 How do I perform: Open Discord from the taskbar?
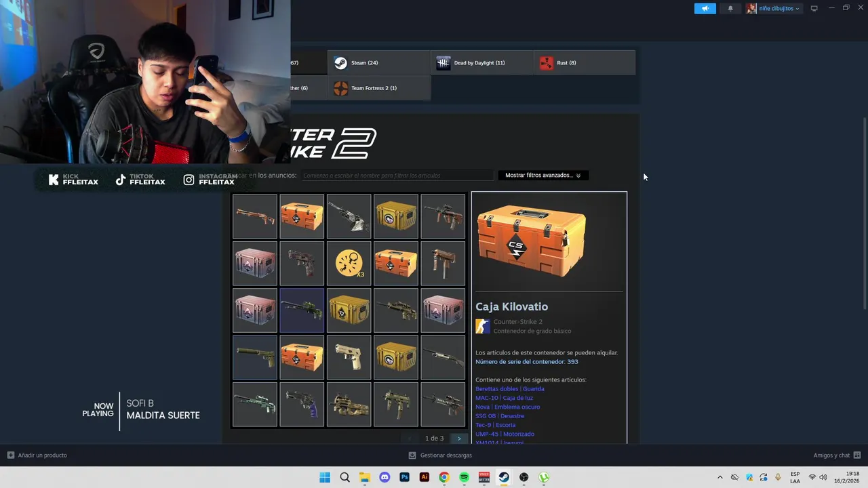(x=384, y=477)
